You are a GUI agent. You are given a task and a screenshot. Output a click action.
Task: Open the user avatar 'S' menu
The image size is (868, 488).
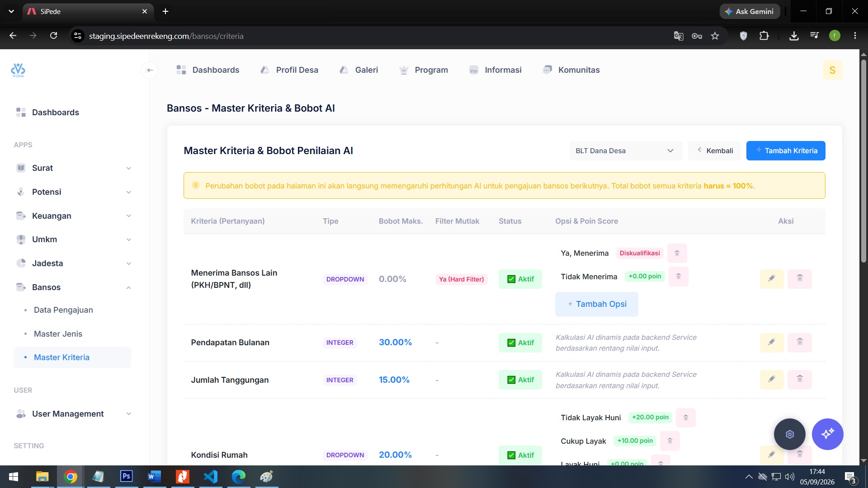[832, 70]
